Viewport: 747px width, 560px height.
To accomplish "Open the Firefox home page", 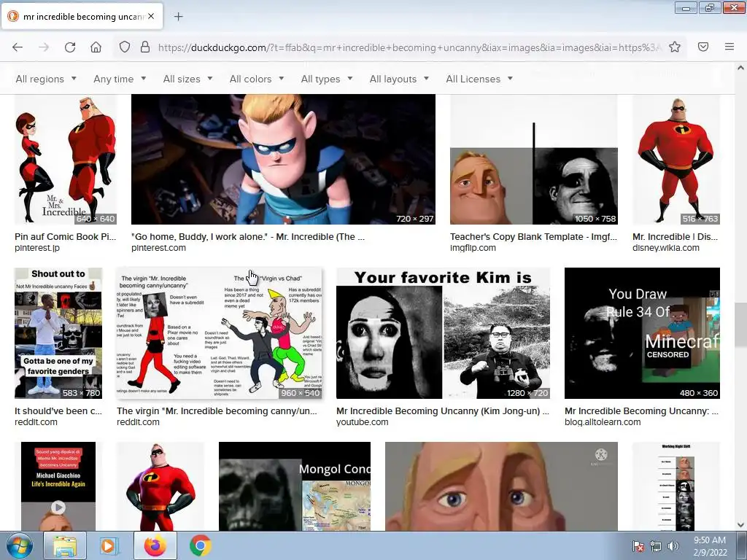I will (x=96, y=47).
